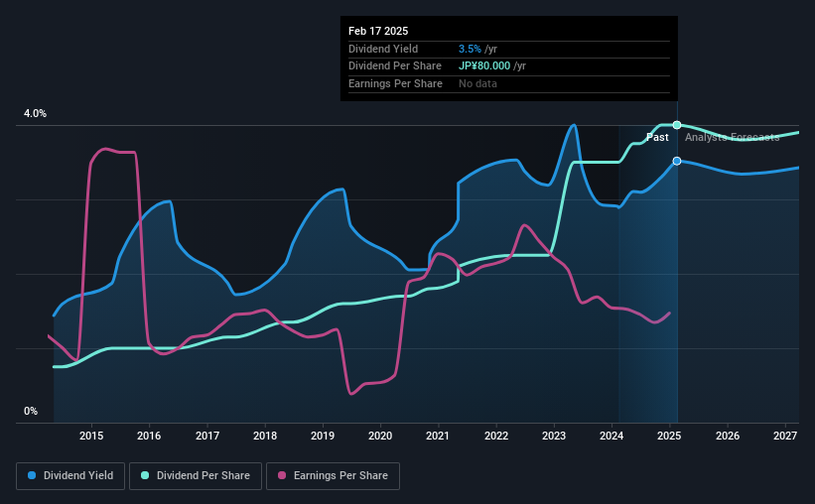The image size is (815, 504).
Task: Click the 2019 x-axis label
Action: (x=323, y=436)
